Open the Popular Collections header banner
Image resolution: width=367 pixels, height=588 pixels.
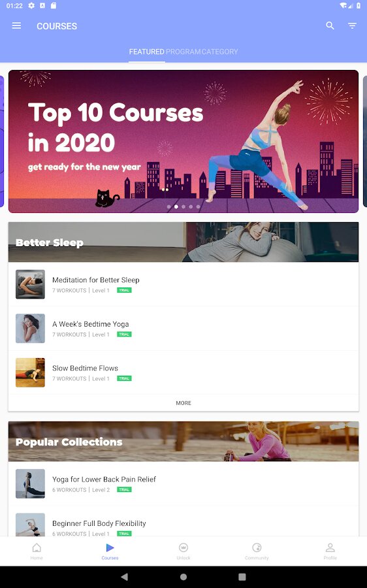pyautogui.click(x=183, y=442)
